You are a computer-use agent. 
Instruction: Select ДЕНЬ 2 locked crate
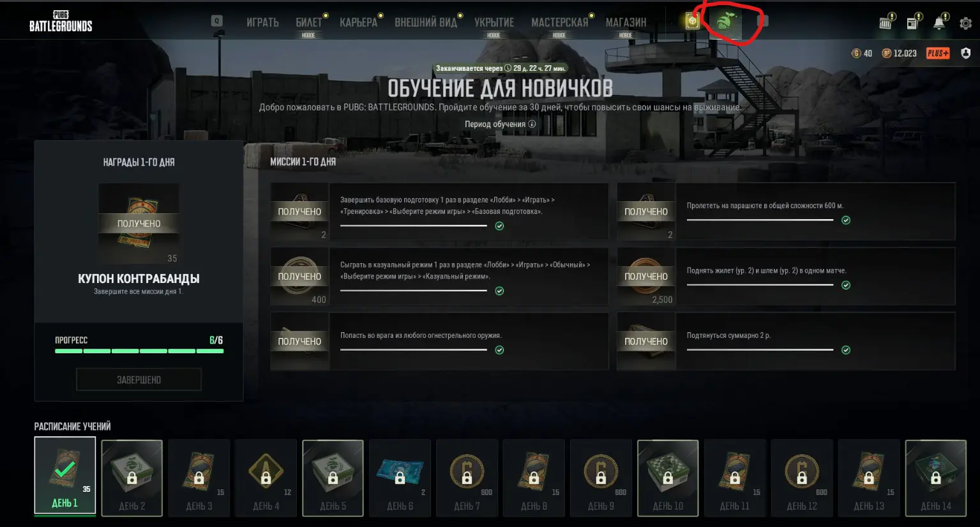click(x=132, y=478)
